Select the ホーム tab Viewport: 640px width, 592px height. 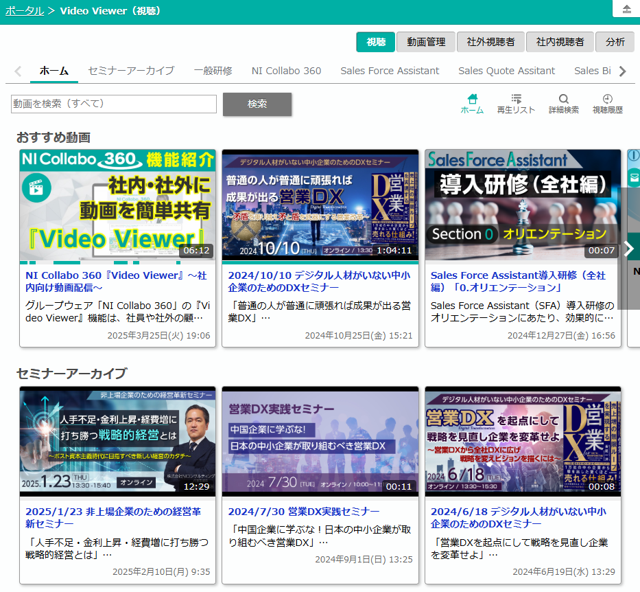click(54, 71)
